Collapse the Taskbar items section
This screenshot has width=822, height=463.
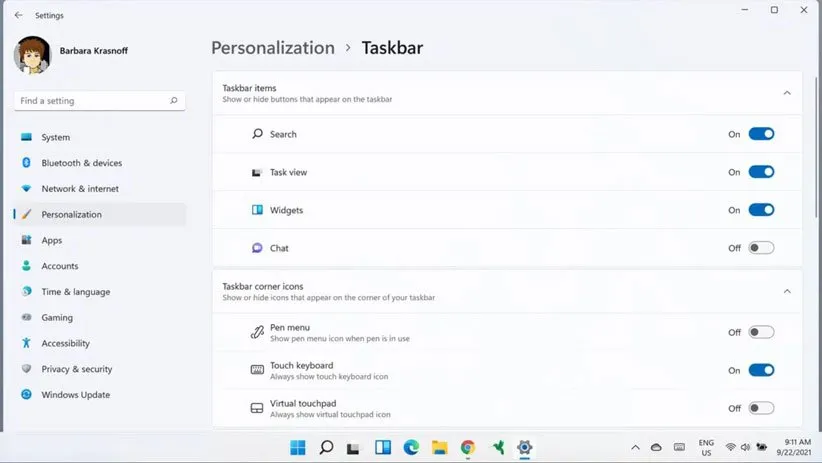[x=787, y=93]
